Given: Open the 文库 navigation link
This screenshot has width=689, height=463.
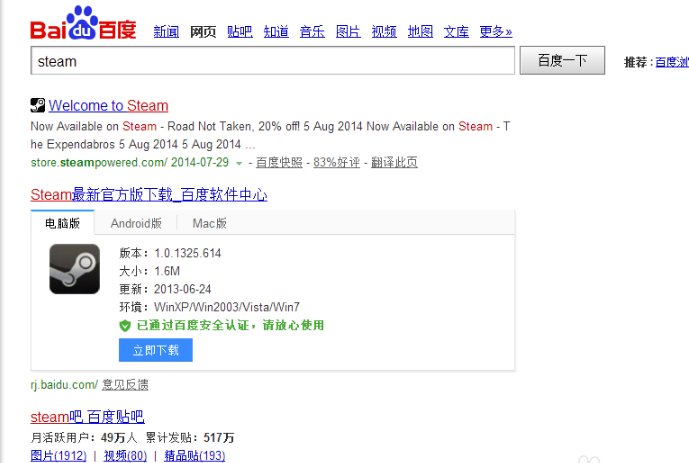Looking at the screenshot, I should coord(456,32).
